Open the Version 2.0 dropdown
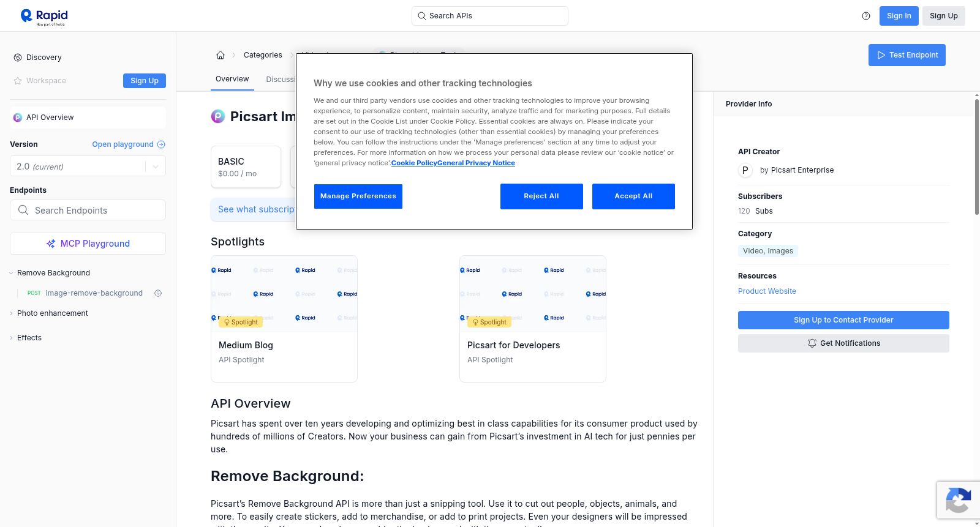Image resolution: width=980 pixels, height=527 pixels. (x=88, y=166)
